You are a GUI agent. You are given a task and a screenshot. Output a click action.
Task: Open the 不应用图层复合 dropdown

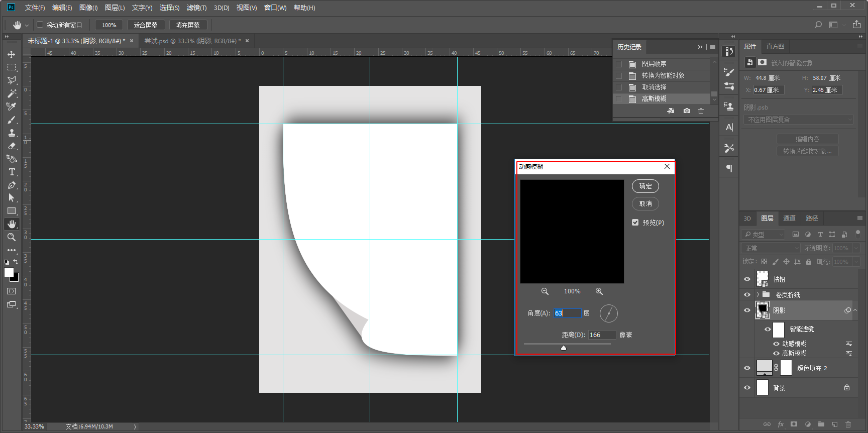798,120
